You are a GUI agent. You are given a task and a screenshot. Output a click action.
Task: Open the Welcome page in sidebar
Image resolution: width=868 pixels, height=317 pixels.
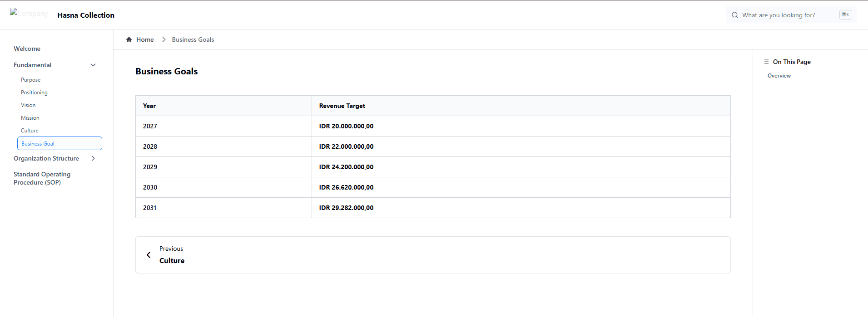point(27,49)
